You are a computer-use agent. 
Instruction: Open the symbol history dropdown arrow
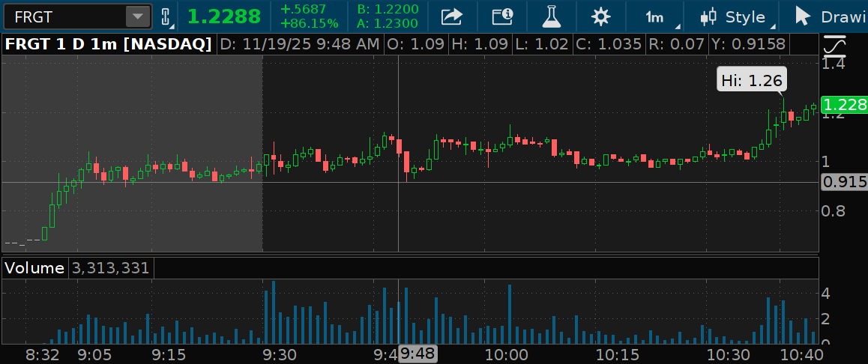[136, 16]
